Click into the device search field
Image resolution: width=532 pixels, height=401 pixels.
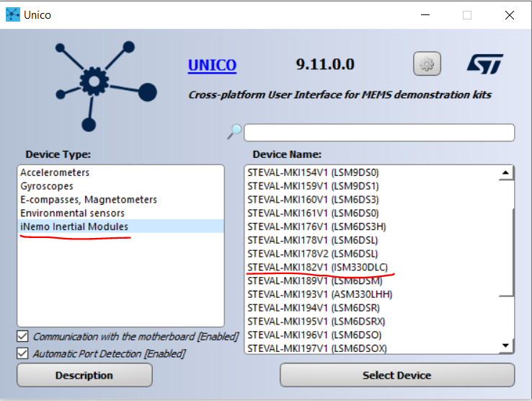tap(379, 133)
